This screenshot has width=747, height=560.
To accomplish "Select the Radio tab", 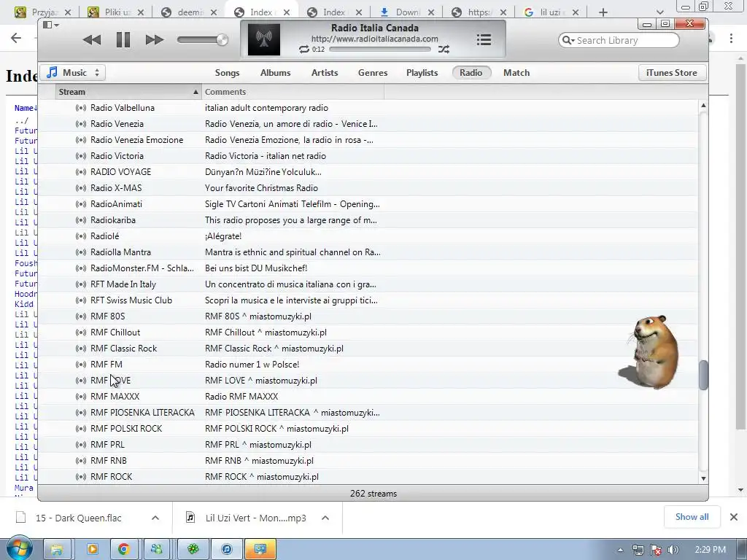I will [x=471, y=73].
